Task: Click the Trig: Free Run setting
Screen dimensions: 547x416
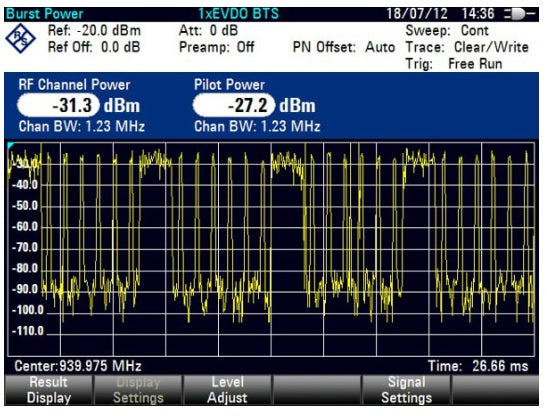Action: [454, 64]
